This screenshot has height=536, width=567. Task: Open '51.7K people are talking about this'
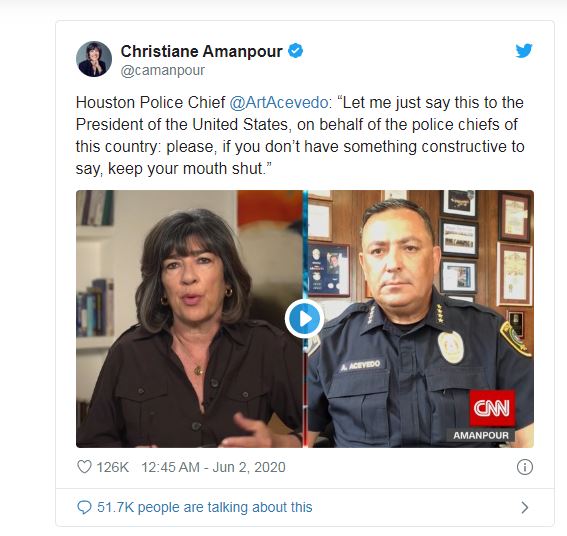[x=205, y=507]
